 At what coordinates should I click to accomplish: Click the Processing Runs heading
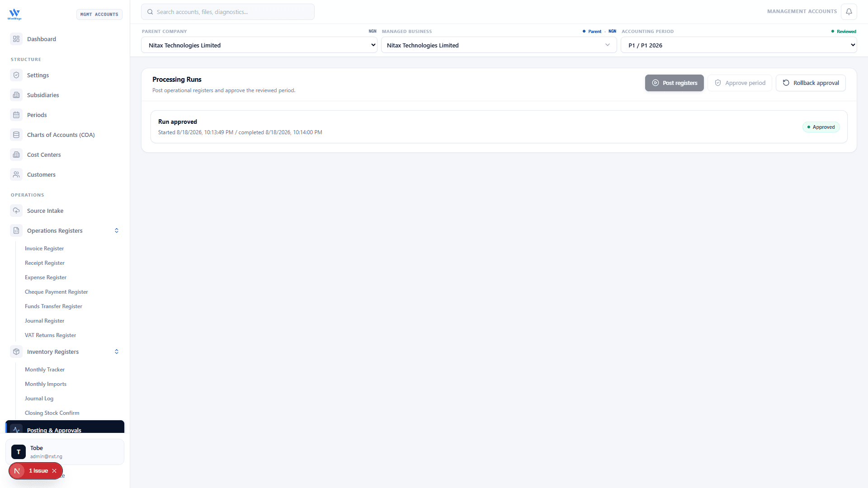pyautogui.click(x=177, y=80)
